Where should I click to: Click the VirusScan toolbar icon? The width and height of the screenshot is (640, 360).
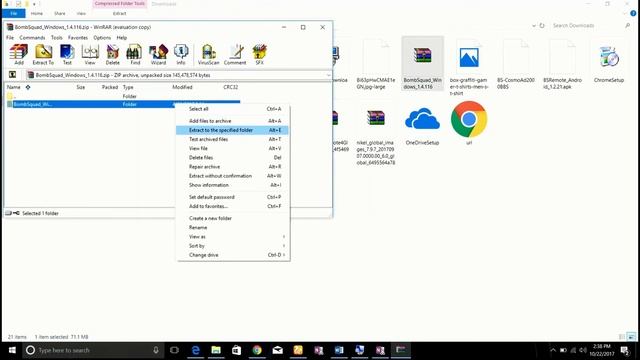tap(209, 54)
